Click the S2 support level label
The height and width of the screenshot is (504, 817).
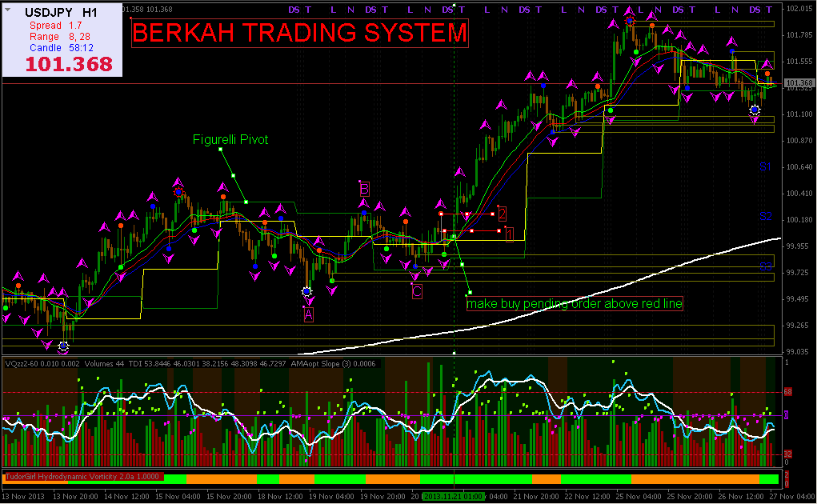766,217
